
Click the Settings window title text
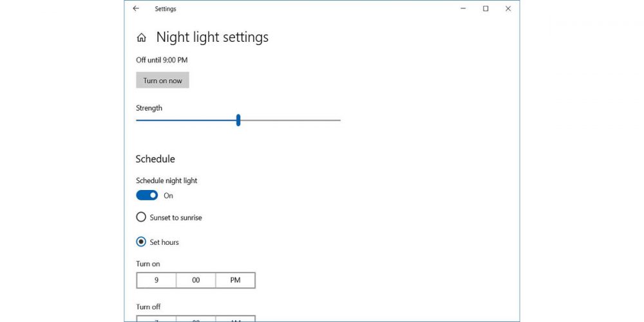[x=166, y=9]
